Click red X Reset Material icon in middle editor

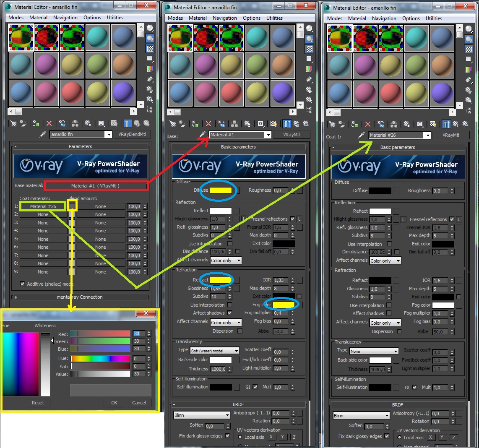click(x=208, y=124)
